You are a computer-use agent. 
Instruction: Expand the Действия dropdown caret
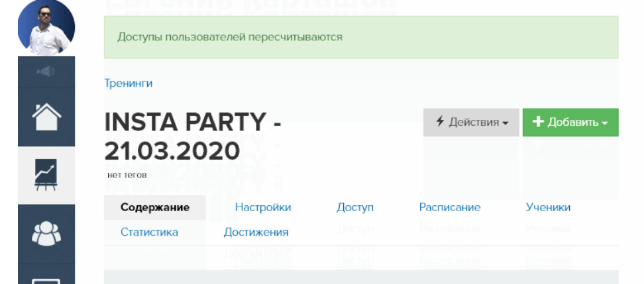point(506,124)
